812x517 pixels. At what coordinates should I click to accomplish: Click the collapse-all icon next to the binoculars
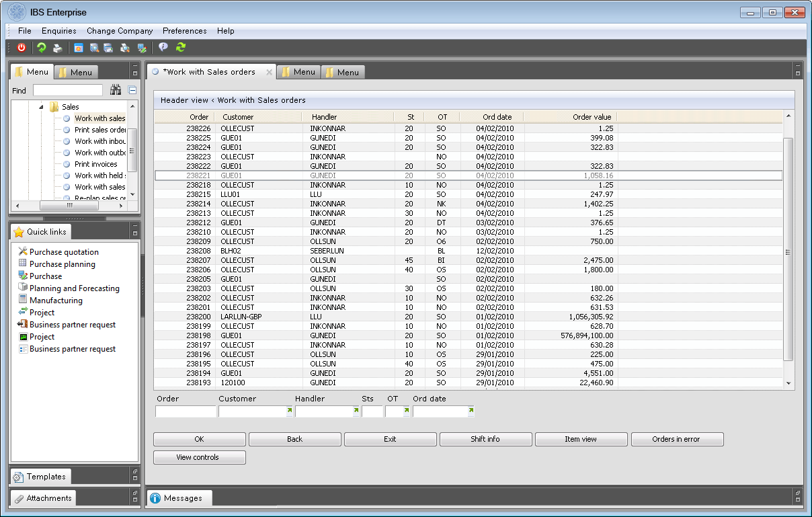tap(132, 90)
